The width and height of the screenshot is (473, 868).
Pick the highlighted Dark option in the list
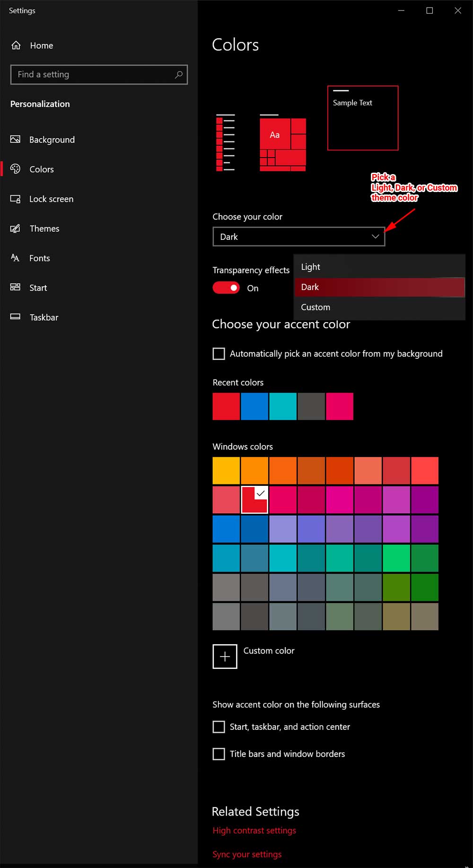[x=379, y=287]
